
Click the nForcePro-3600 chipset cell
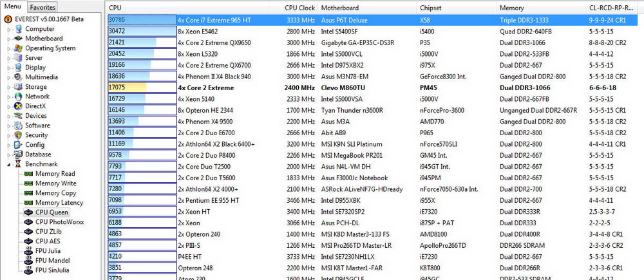[442, 110]
